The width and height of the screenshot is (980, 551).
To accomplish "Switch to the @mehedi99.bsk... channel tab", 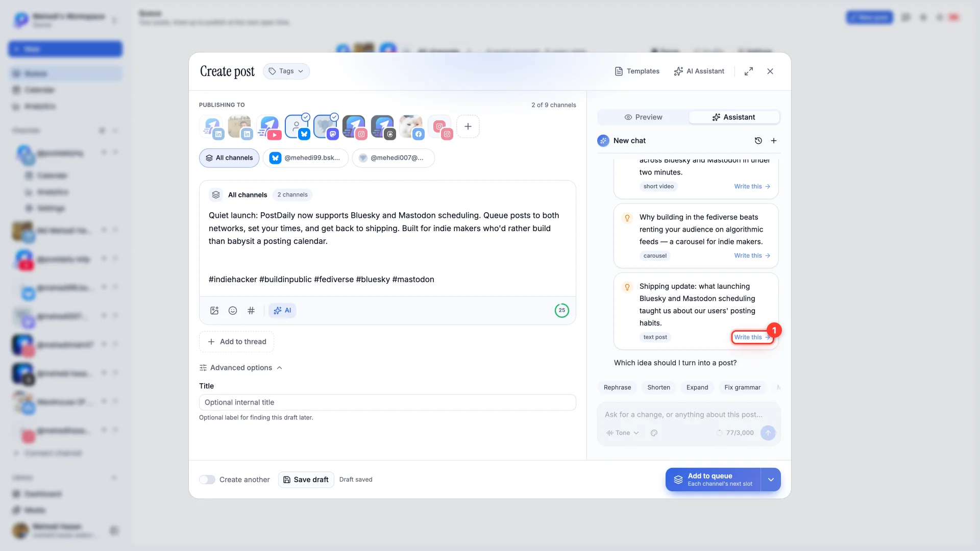I will [306, 158].
